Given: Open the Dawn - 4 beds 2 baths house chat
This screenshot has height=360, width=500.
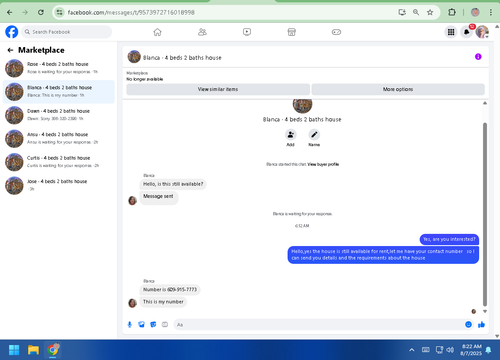Looking at the screenshot, I should tap(59, 115).
